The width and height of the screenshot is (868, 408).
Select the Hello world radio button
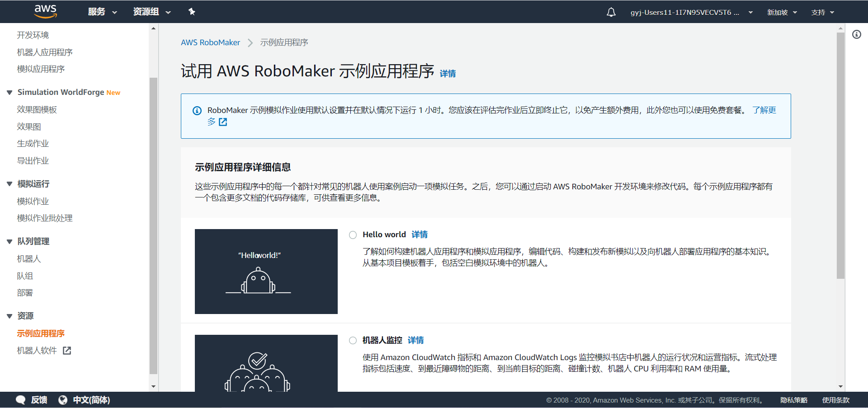pos(353,235)
